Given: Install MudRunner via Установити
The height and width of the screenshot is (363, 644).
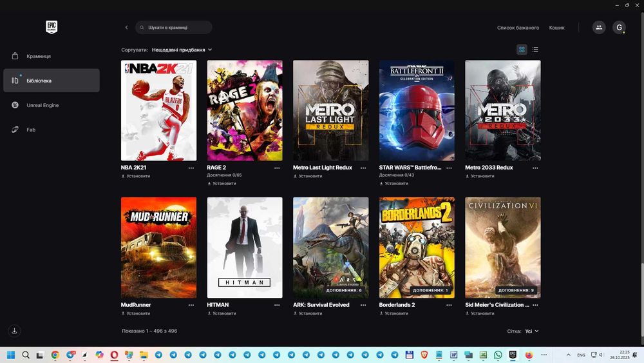Looking at the screenshot, I should [x=135, y=313].
